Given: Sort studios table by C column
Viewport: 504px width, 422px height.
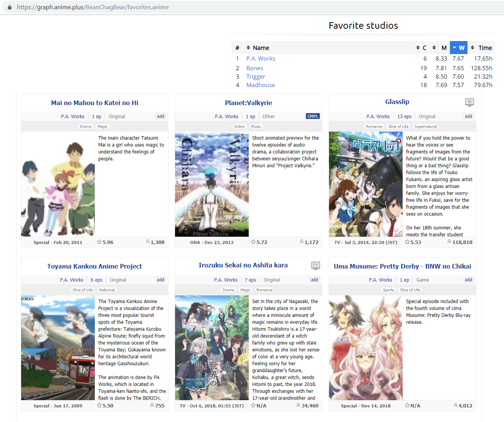Looking at the screenshot, I should tap(421, 48).
